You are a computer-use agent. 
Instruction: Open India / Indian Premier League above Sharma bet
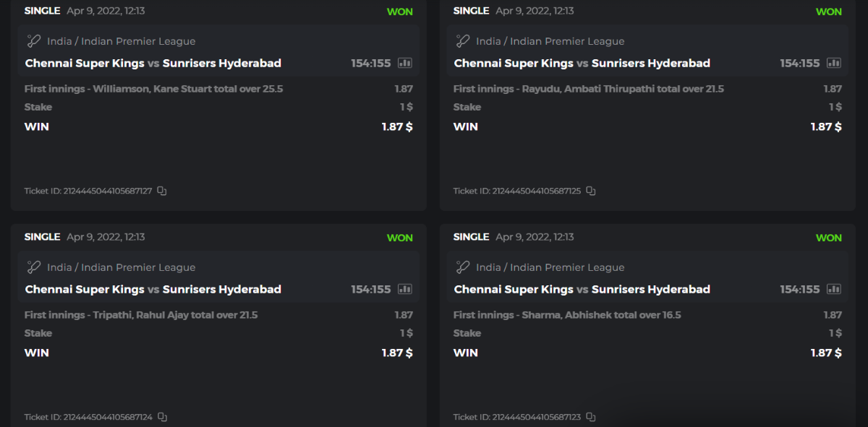coord(550,267)
